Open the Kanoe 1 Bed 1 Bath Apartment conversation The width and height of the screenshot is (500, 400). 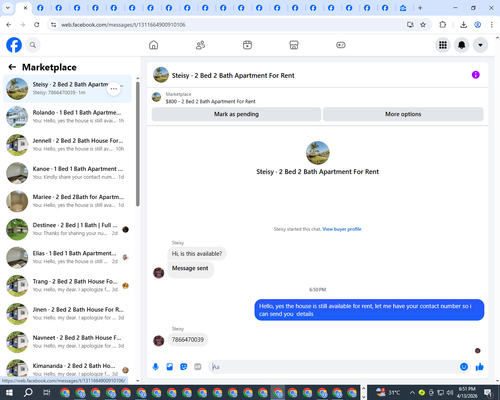click(67, 173)
